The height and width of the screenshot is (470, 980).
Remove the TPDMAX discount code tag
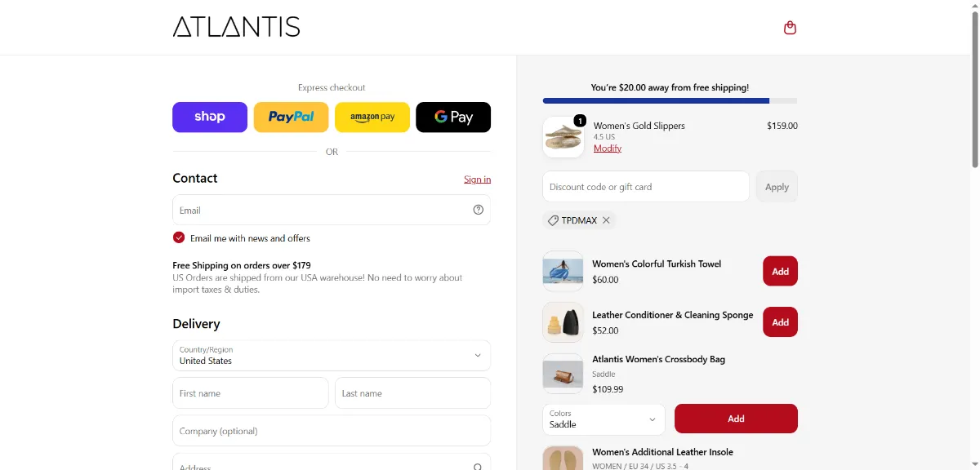pyautogui.click(x=606, y=220)
